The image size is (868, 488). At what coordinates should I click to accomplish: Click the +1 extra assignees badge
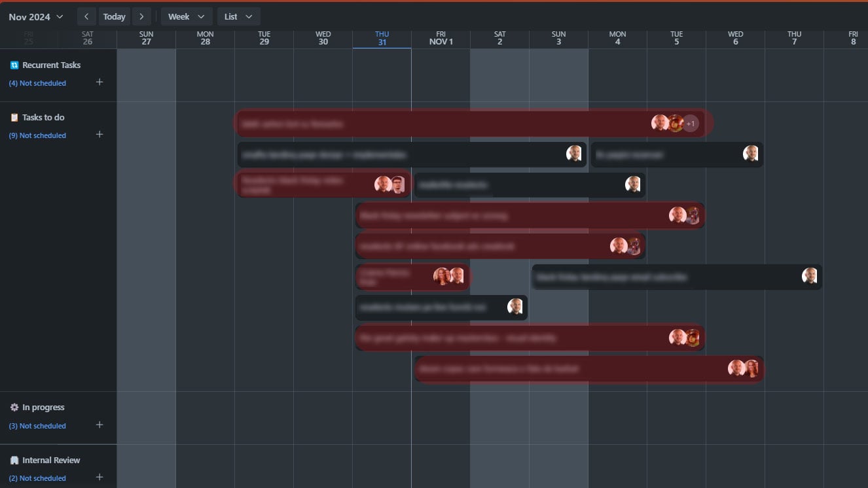(x=691, y=123)
